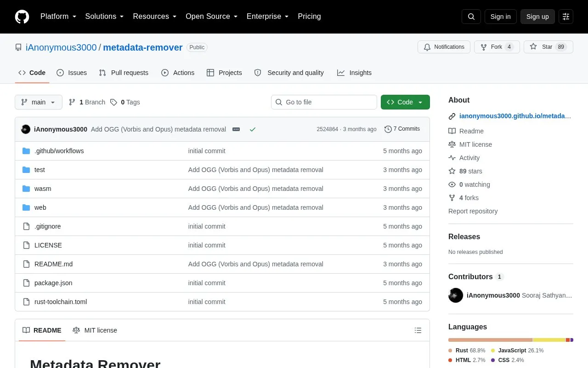This screenshot has height=368, width=588.
Task: View the 1 Branch list
Action: point(87,102)
